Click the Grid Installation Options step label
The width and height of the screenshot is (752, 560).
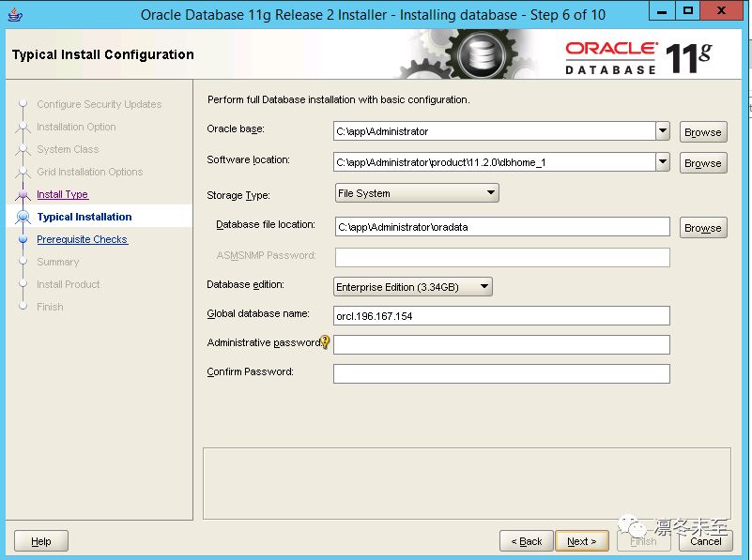(x=90, y=172)
